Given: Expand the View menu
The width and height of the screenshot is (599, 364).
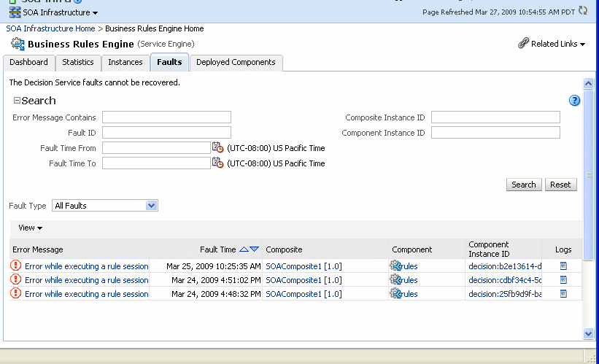Looking at the screenshot, I should (x=30, y=228).
